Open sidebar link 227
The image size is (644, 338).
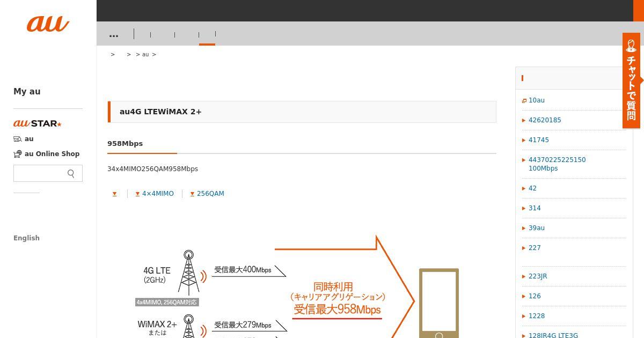(535, 248)
